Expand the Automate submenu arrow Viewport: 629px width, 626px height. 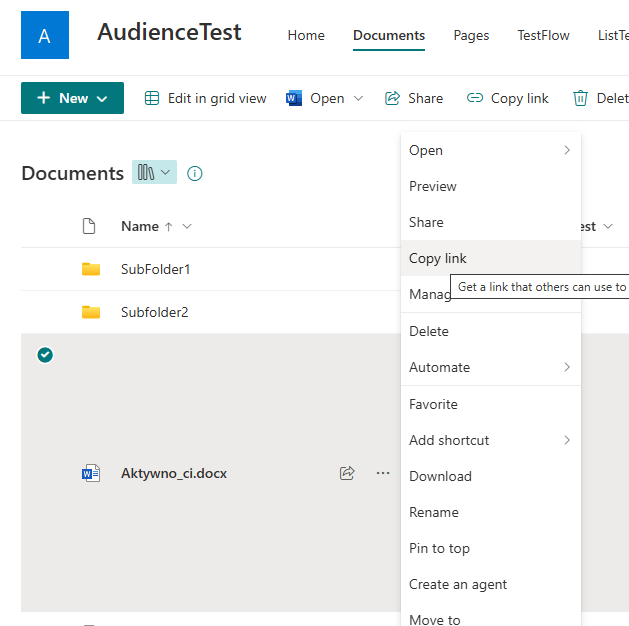tap(566, 367)
